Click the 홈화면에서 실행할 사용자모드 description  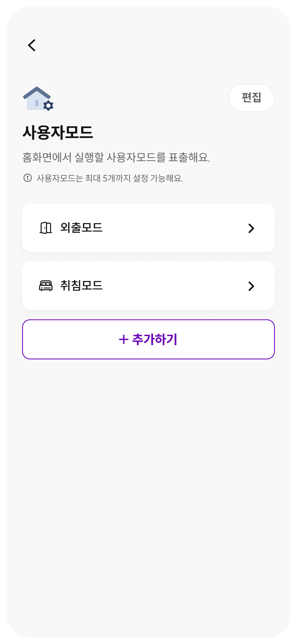click(116, 157)
